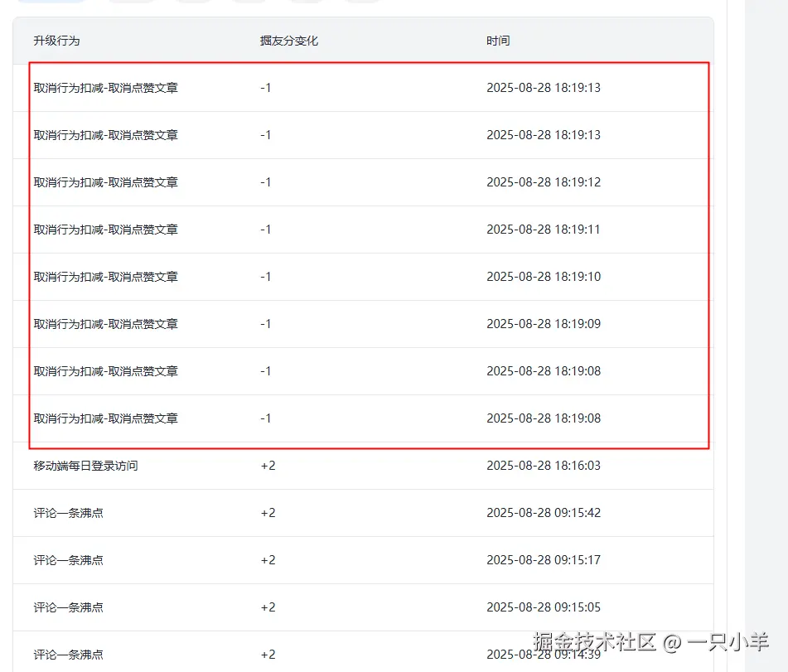
Task: Click the timestamp 2025-08-28 18:16:03
Action: pyautogui.click(x=543, y=466)
